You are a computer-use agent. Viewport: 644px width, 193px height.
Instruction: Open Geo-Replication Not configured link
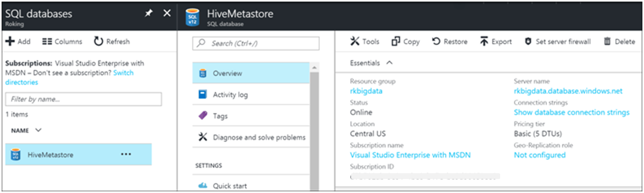(x=540, y=155)
